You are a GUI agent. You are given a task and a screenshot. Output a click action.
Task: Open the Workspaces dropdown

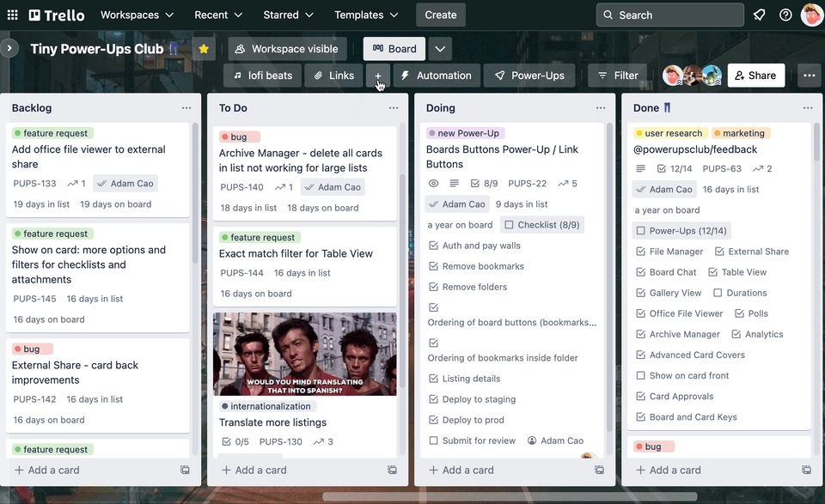coord(137,15)
